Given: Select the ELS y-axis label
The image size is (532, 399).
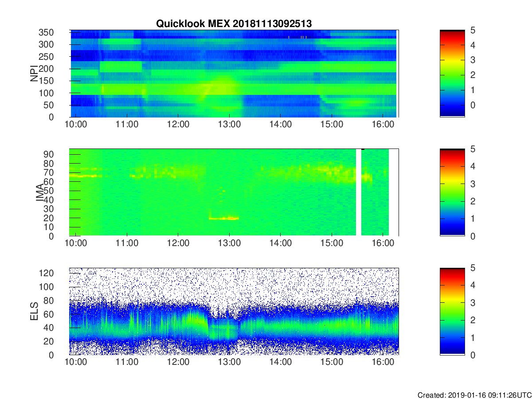Looking at the screenshot, I should [x=34, y=311].
